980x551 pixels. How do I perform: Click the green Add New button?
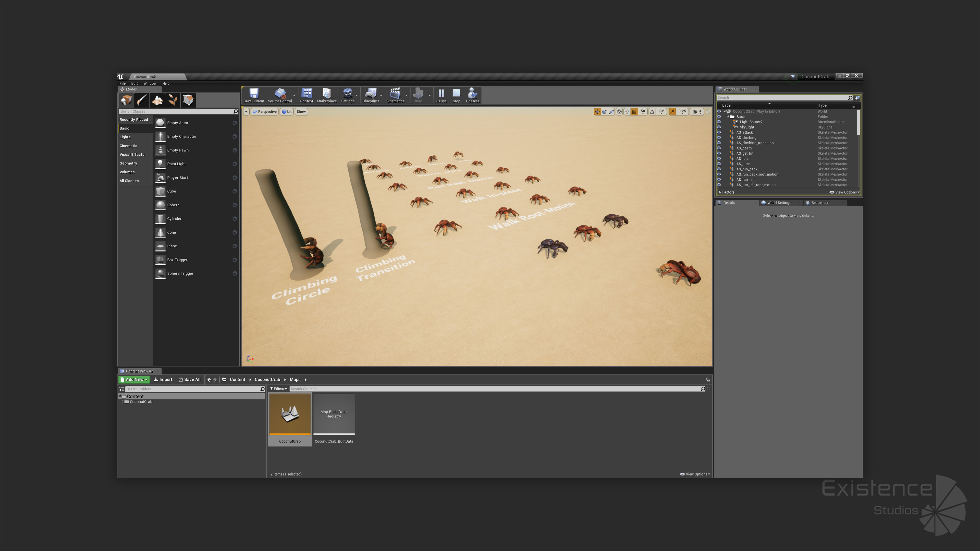coord(134,380)
